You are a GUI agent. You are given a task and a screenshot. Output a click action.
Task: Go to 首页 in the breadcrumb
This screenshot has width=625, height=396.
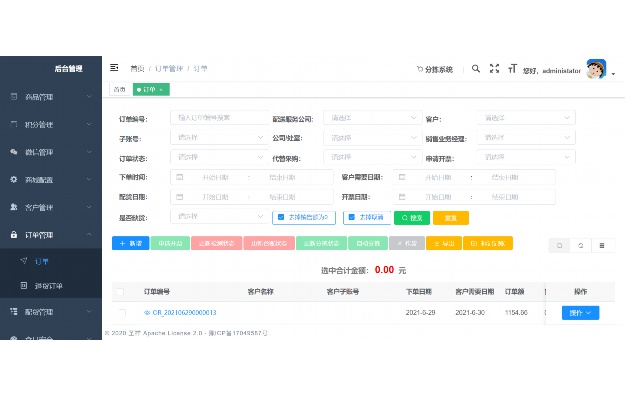tap(137, 69)
